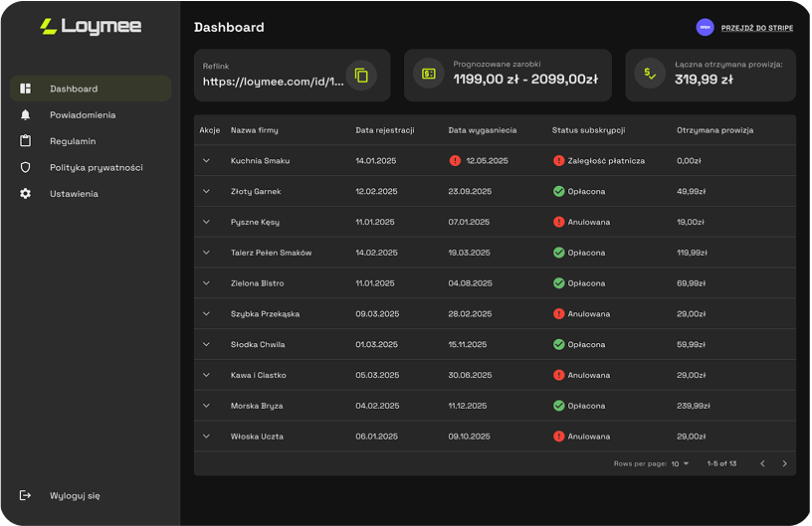Select Ustawienia from the sidebar

tap(74, 194)
